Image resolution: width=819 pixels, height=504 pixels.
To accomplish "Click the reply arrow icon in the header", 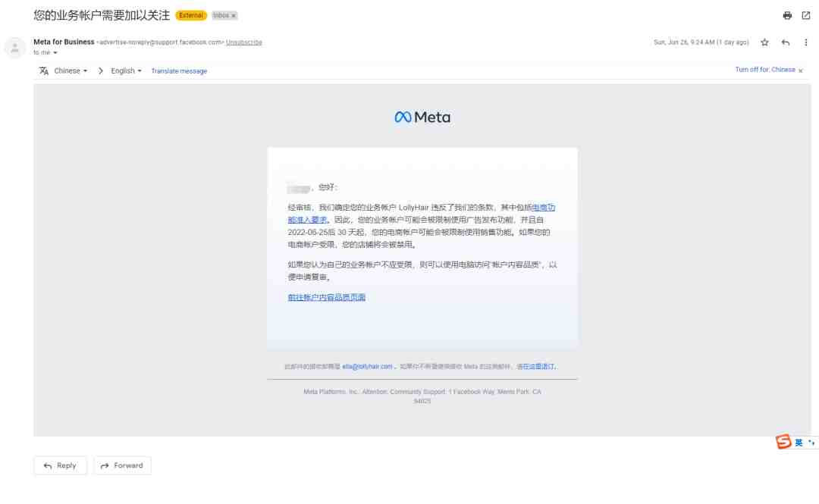I will tap(786, 42).
